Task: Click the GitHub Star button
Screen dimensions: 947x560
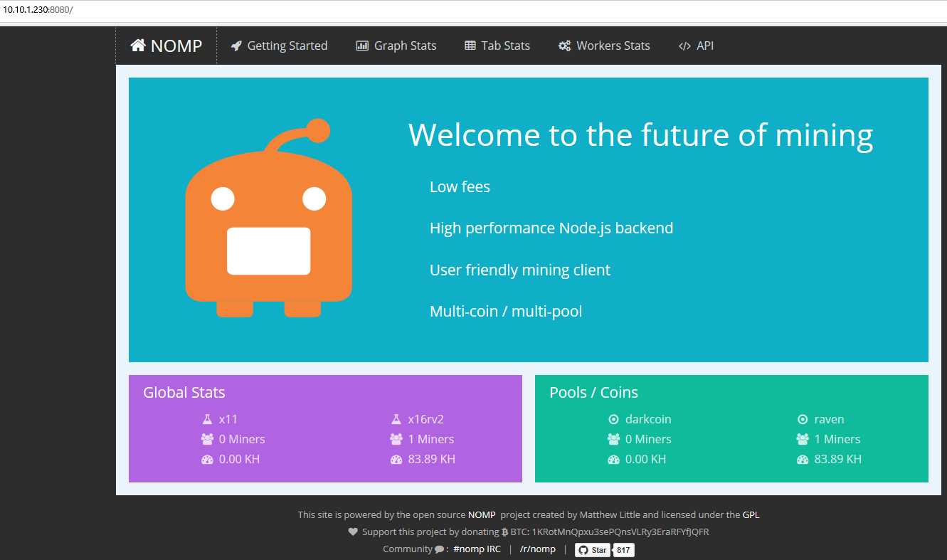Action: point(592,550)
